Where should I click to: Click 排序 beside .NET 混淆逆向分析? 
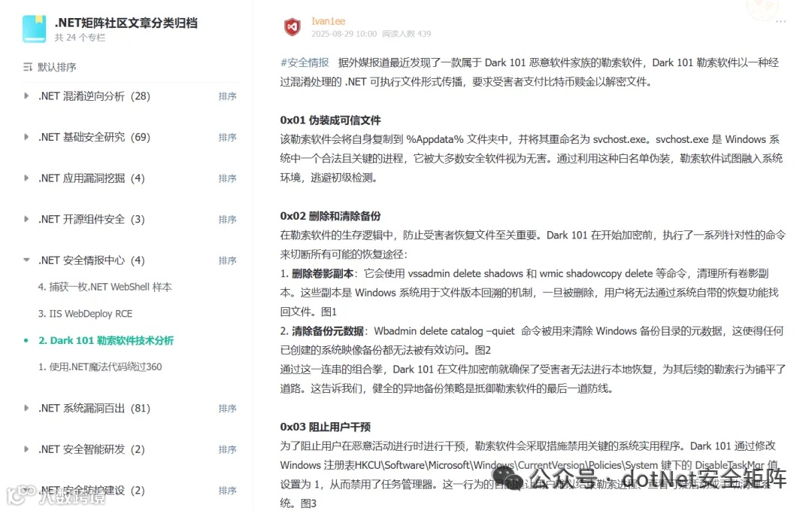pos(227,96)
